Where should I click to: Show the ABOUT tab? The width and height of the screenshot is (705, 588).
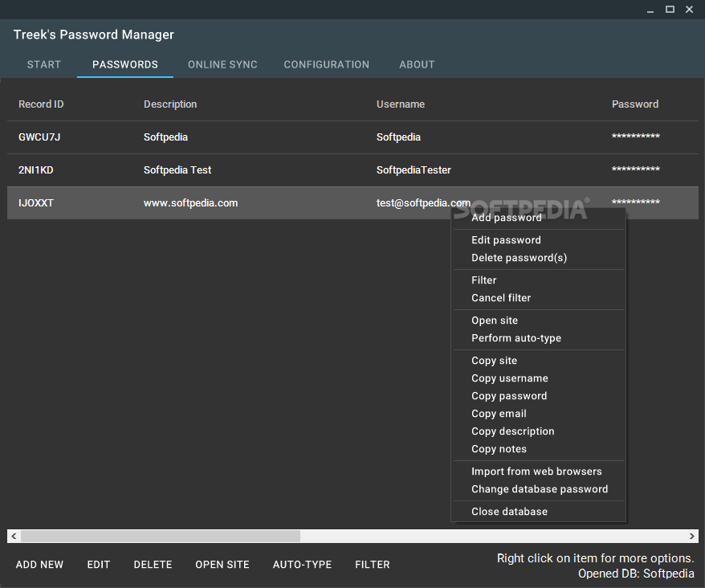417,64
